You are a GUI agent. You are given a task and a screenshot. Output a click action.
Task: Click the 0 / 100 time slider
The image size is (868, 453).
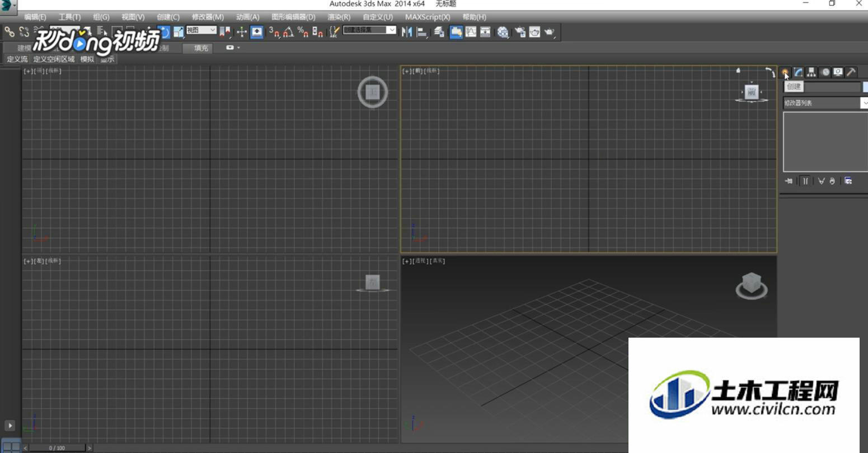(x=57, y=448)
